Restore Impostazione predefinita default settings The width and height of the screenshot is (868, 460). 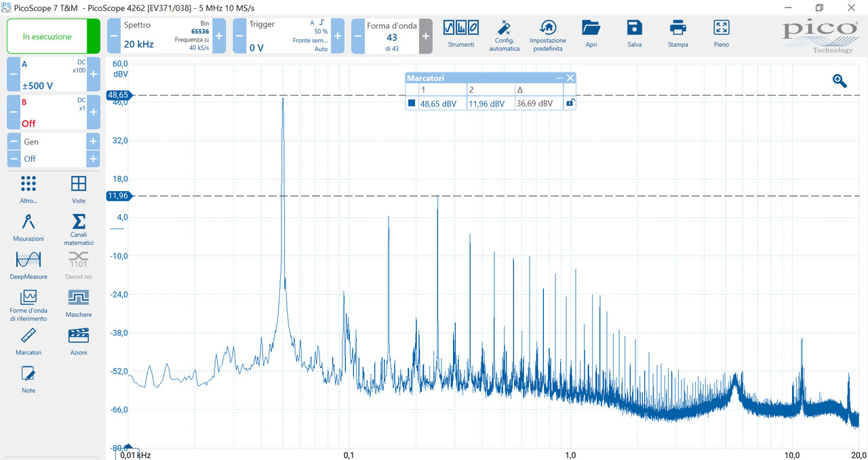[548, 35]
